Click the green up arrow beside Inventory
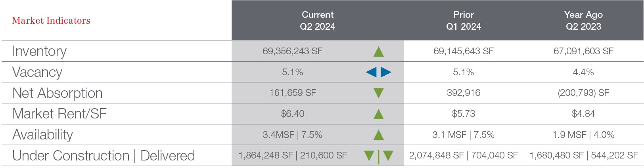 click(379, 52)
